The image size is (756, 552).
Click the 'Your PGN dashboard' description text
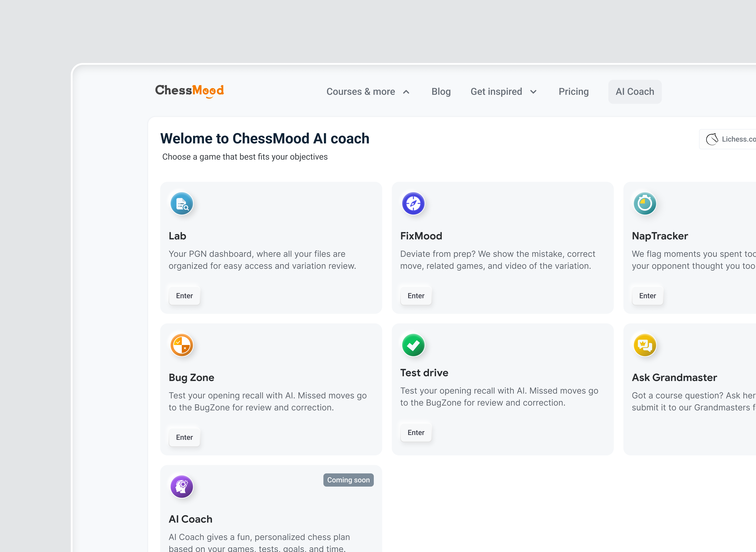[x=262, y=260]
